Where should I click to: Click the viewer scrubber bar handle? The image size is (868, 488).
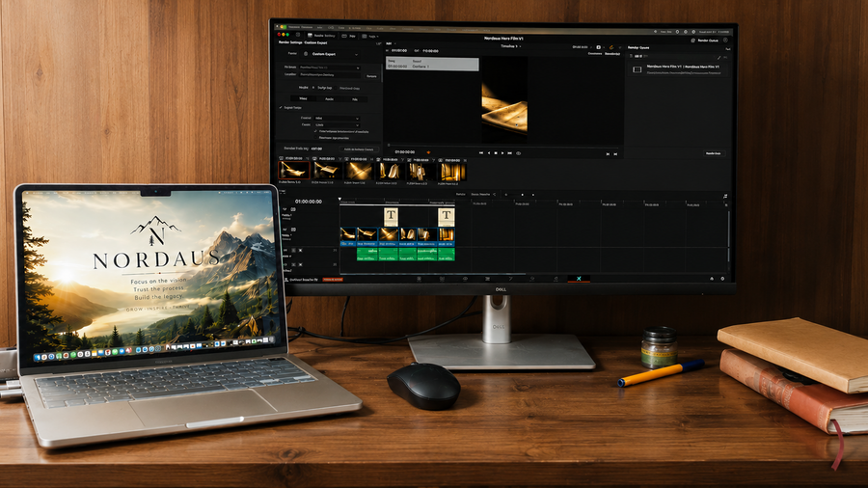389,145
